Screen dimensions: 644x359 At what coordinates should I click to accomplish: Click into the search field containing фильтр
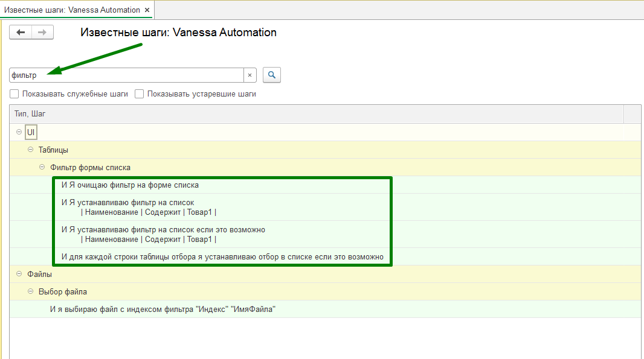pos(126,75)
